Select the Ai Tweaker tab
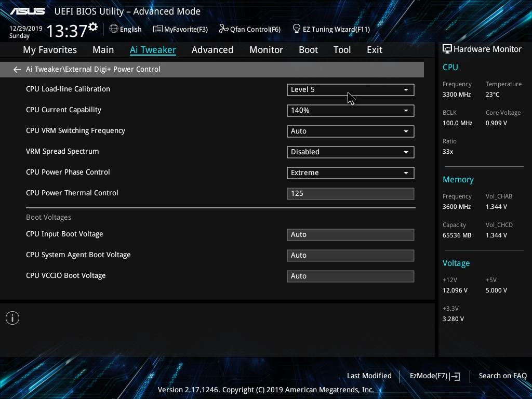Screen dimensions: 532x399 coord(153,50)
